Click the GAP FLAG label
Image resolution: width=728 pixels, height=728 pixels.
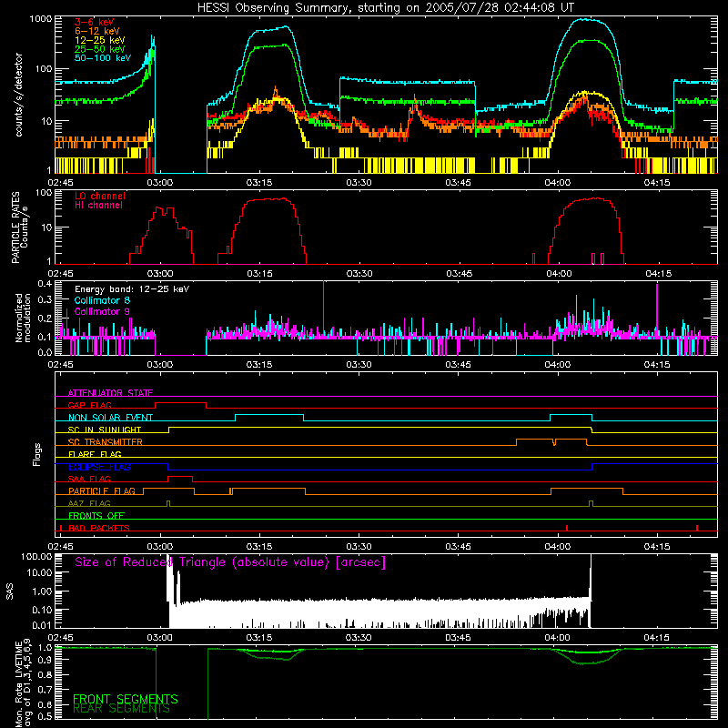coord(89,405)
